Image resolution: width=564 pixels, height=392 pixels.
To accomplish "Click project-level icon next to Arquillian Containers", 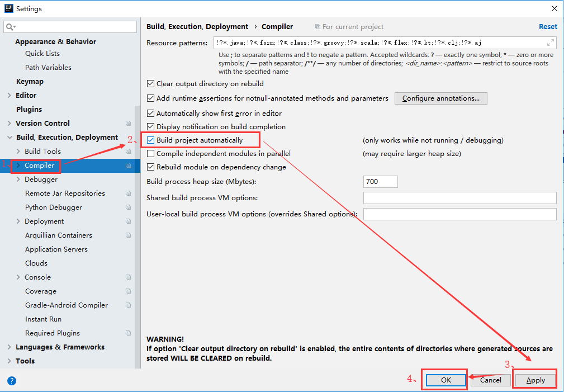I will (x=128, y=235).
